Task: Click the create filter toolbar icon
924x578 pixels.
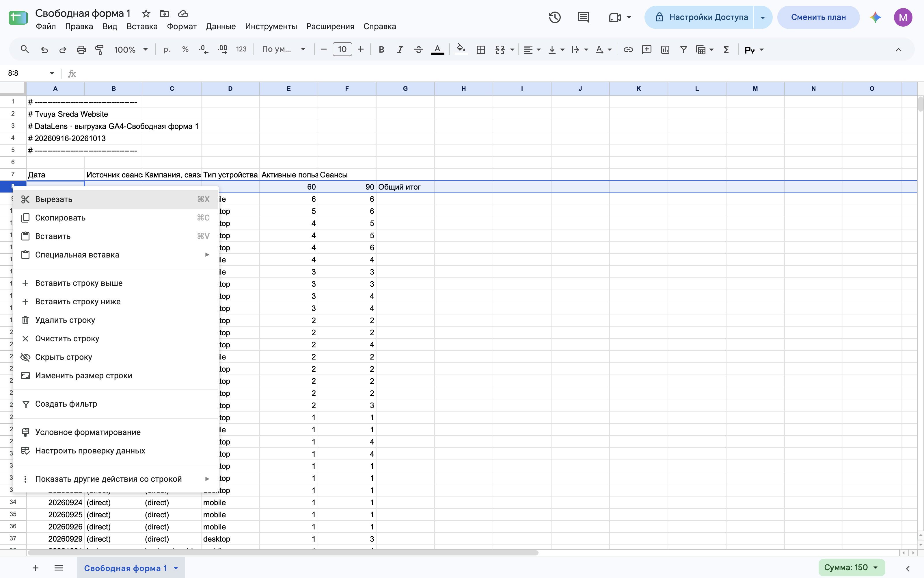Action: (x=683, y=50)
